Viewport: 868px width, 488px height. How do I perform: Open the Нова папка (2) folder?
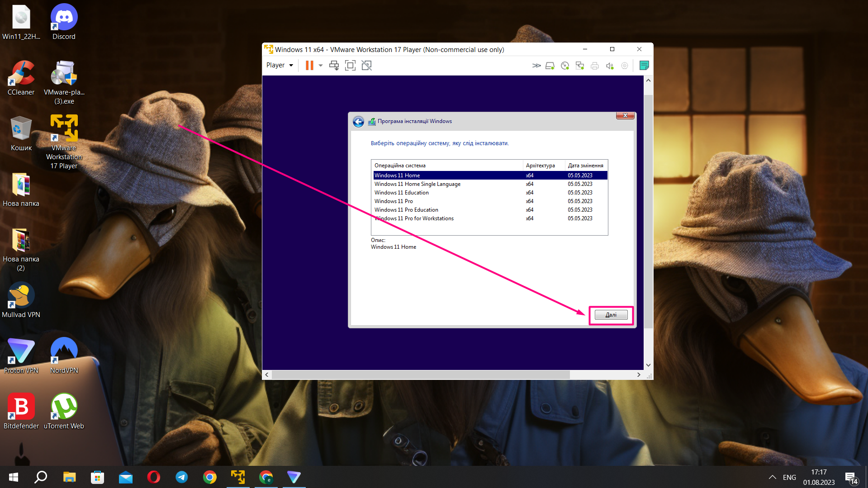click(x=21, y=250)
